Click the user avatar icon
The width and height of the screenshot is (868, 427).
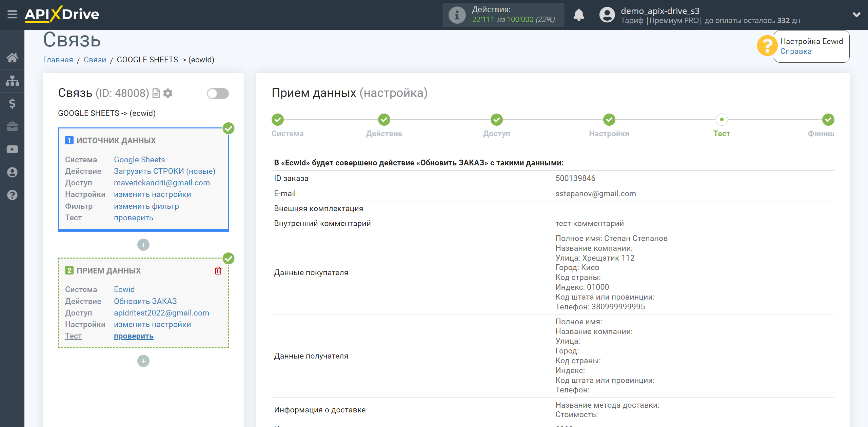click(607, 15)
